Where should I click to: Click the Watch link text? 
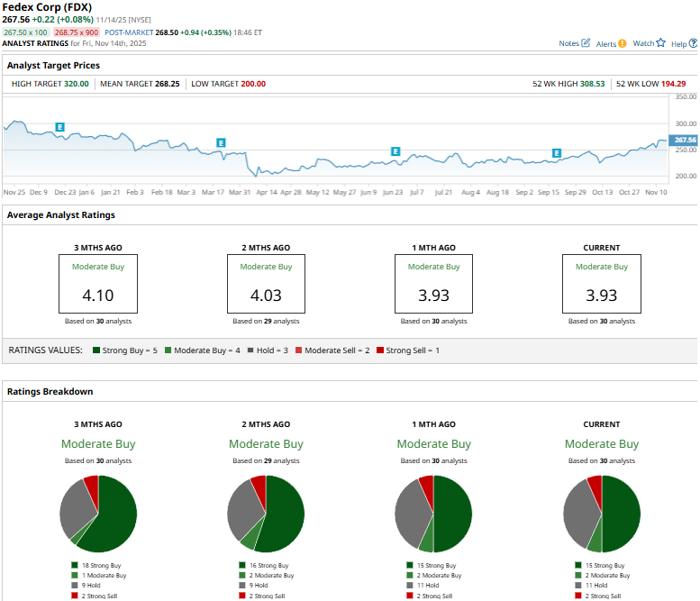click(643, 43)
